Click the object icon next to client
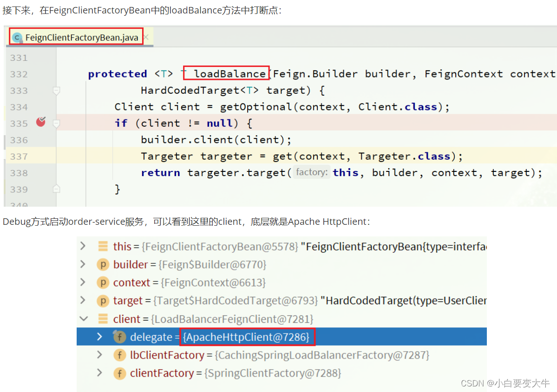557x392 pixels. [x=103, y=319]
